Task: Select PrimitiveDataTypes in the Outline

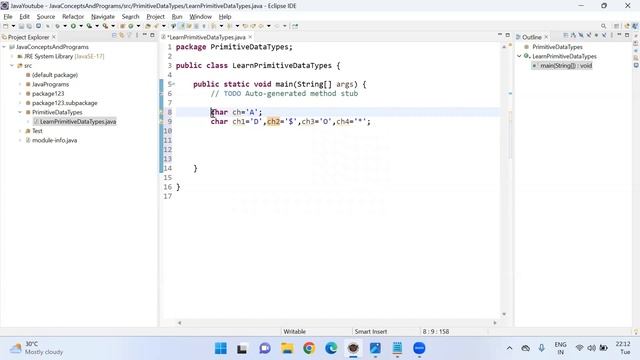Action: tap(557, 47)
